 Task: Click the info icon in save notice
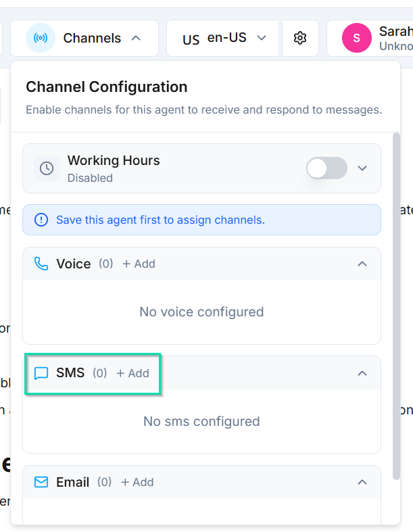41,220
